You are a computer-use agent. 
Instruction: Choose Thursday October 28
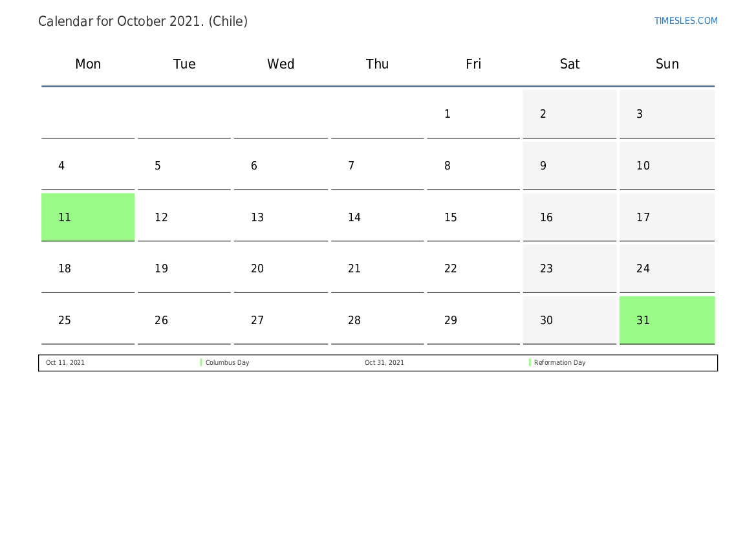(377, 320)
